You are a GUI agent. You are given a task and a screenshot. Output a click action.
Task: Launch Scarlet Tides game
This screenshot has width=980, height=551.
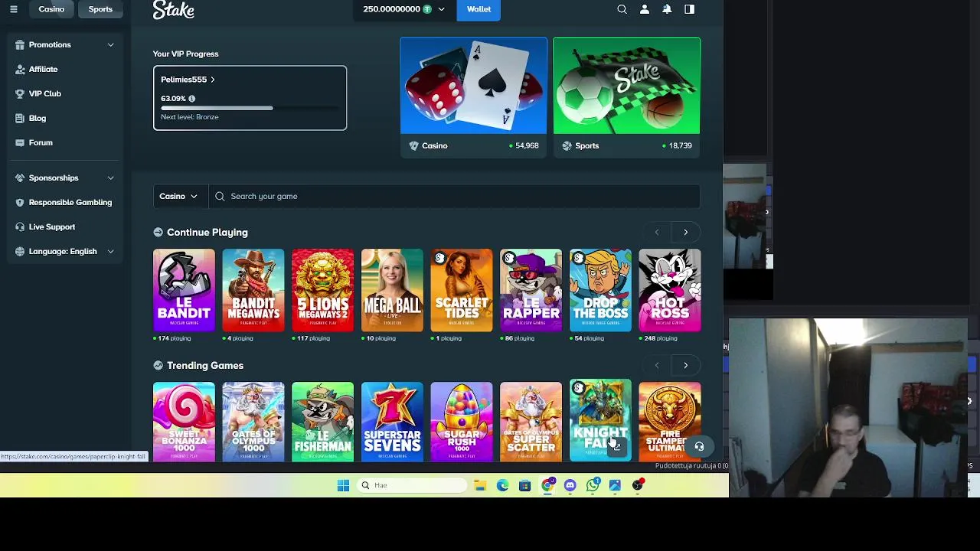point(462,290)
